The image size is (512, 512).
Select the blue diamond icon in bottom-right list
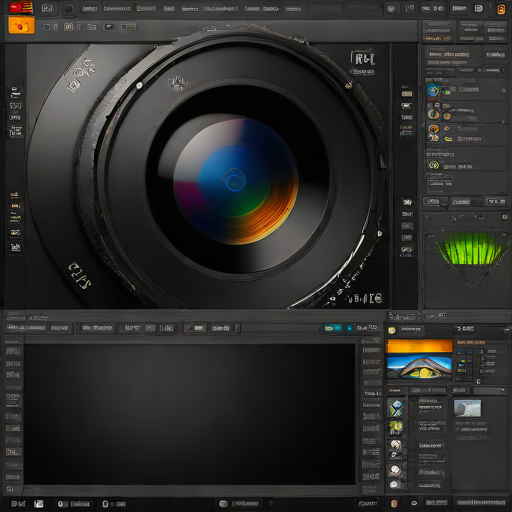pos(396,408)
